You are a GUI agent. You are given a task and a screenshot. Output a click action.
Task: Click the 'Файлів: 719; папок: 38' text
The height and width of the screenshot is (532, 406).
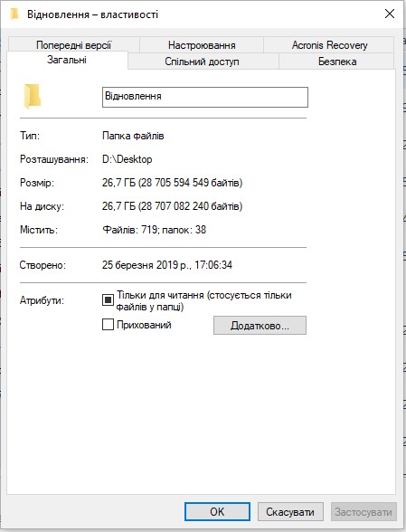click(x=155, y=230)
